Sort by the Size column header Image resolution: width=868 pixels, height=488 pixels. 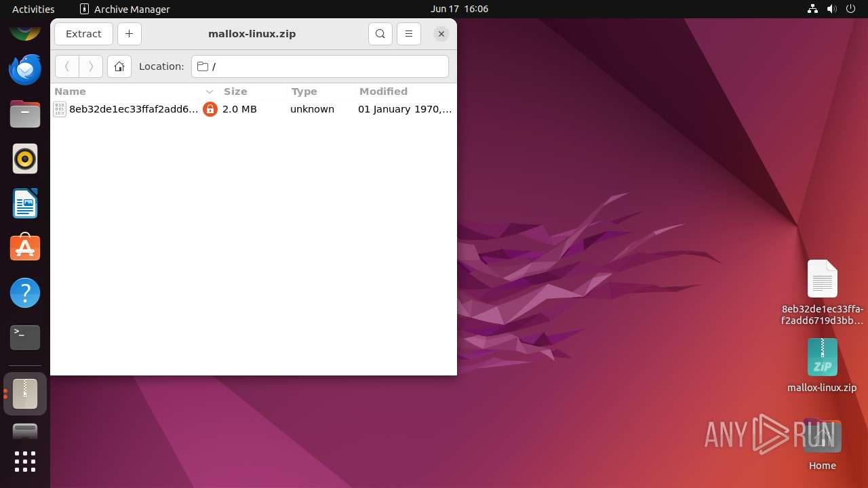pyautogui.click(x=252, y=91)
